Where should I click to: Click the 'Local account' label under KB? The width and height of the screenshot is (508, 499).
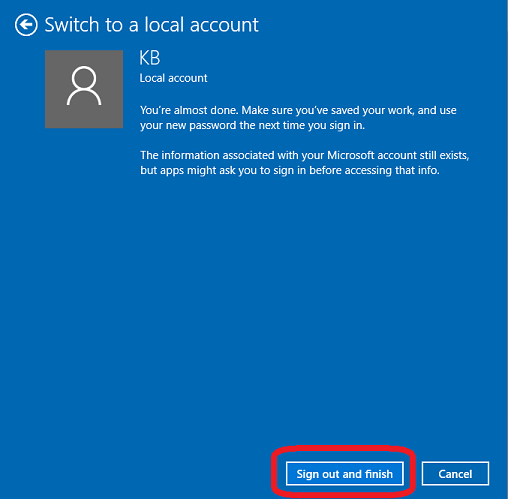(x=173, y=78)
